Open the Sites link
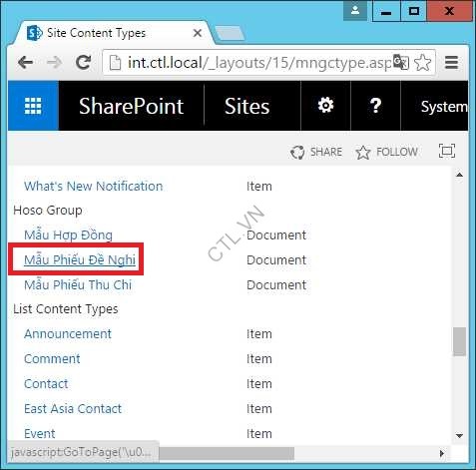The image size is (476, 470). (246, 106)
